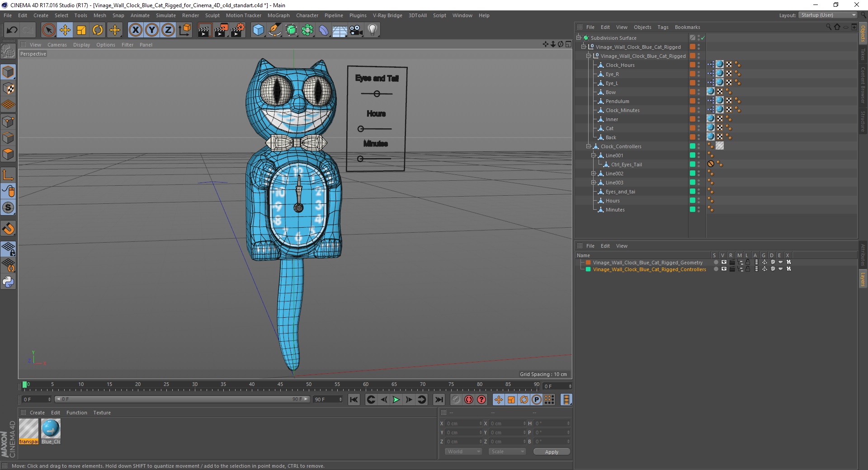Click the Bend deformer icon
This screenshot has height=470, width=868.
(324, 30)
